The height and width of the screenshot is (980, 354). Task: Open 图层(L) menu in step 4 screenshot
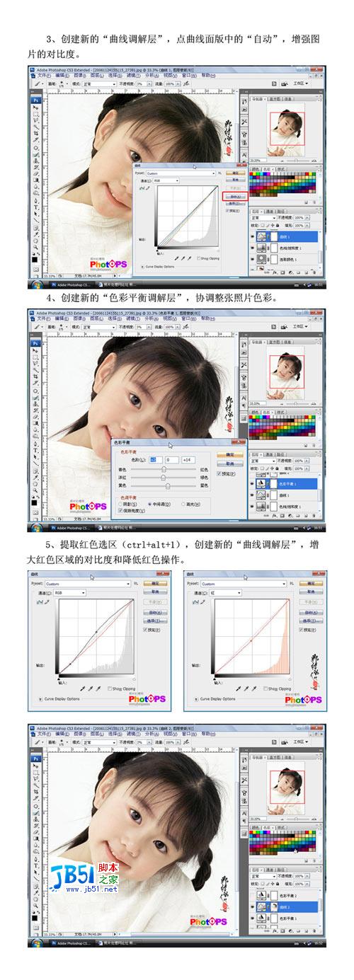pos(97,317)
